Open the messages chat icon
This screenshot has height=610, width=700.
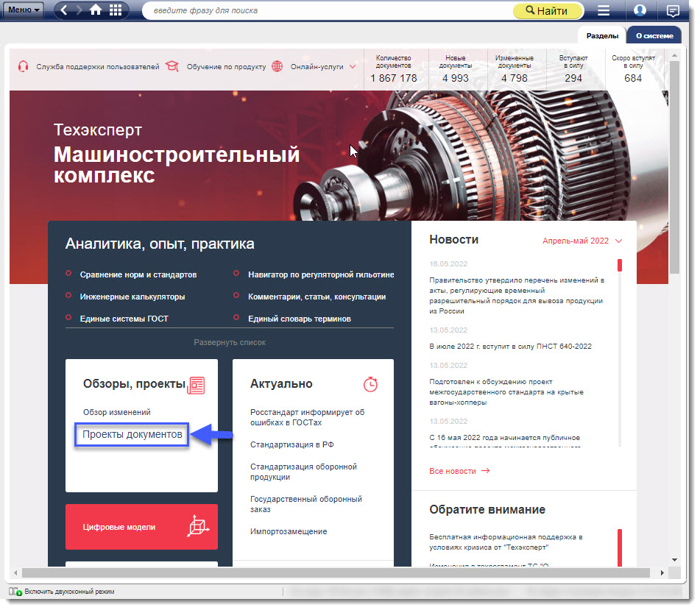pos(672,11)
